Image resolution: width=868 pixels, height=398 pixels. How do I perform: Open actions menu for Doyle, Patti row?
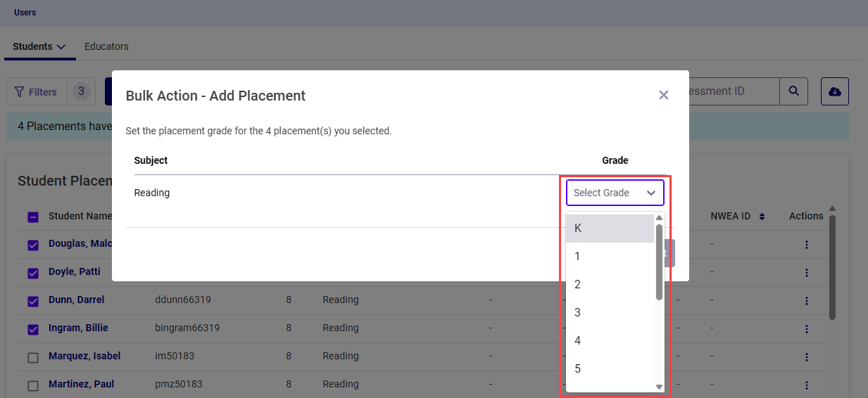pos(807,273)
